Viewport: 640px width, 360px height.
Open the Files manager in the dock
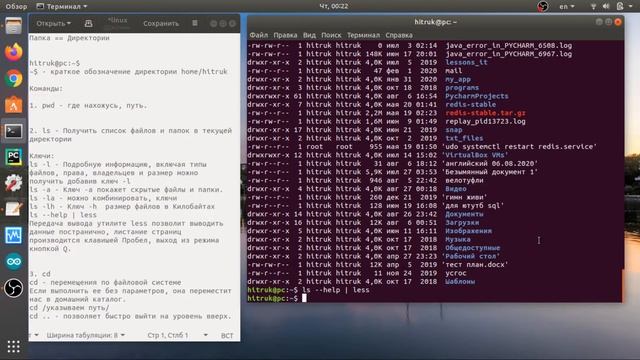(x=13, y=26)
